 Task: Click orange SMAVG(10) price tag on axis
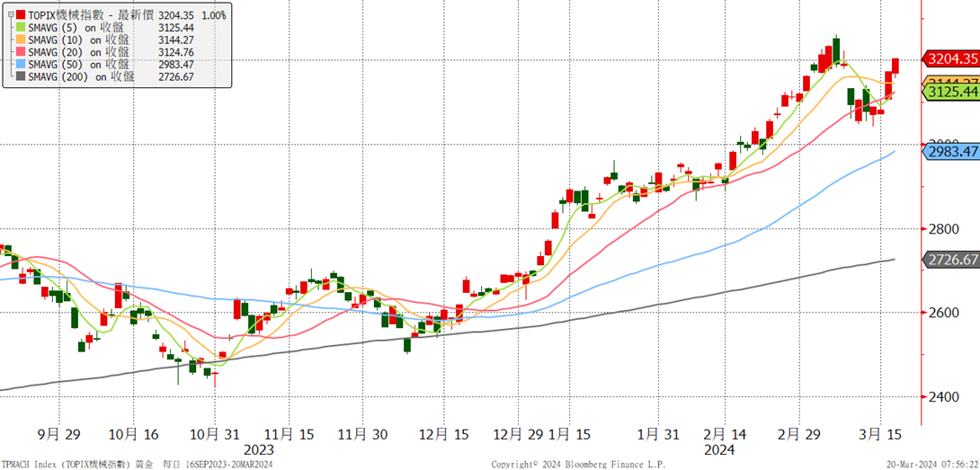pyautogui.click(x=950, y=81)
